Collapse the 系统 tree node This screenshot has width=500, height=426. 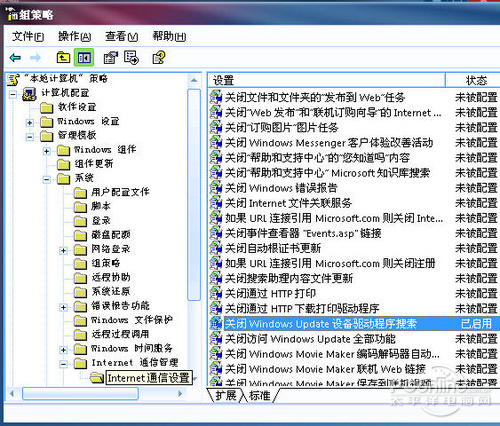[x=47, y=180]
